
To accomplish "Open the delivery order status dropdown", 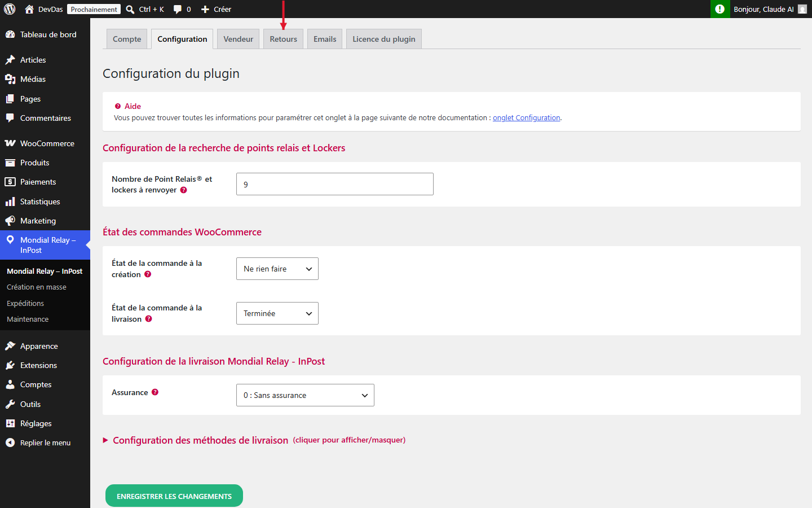I will [x=277, y=313].
